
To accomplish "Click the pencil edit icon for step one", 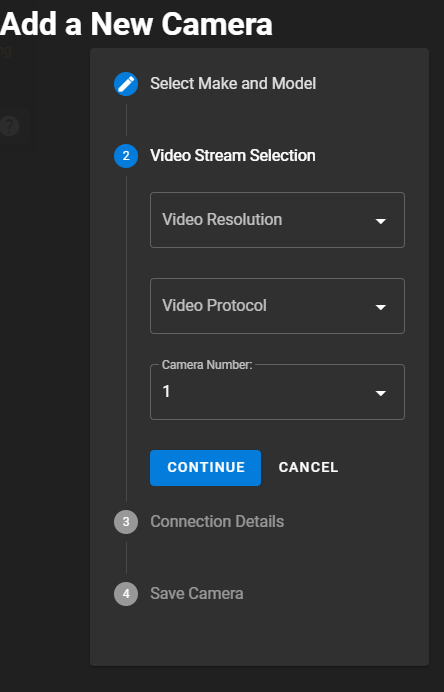I will coord(126,84).
